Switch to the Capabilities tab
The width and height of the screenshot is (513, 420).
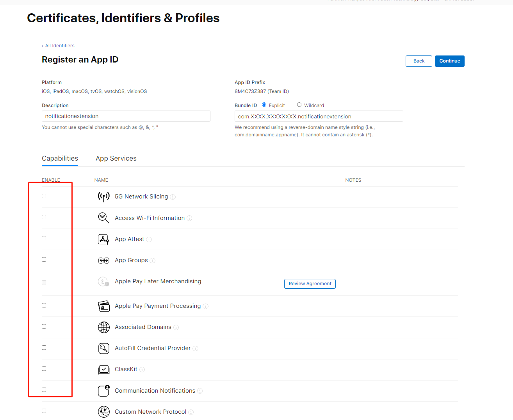[60, 158]
